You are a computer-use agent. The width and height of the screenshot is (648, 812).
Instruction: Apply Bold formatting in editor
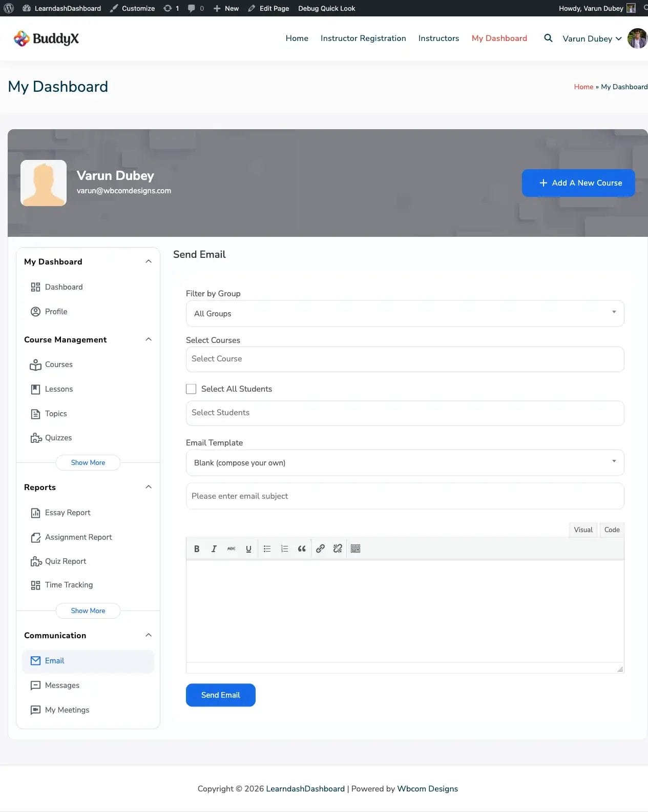tap(197, 549)
